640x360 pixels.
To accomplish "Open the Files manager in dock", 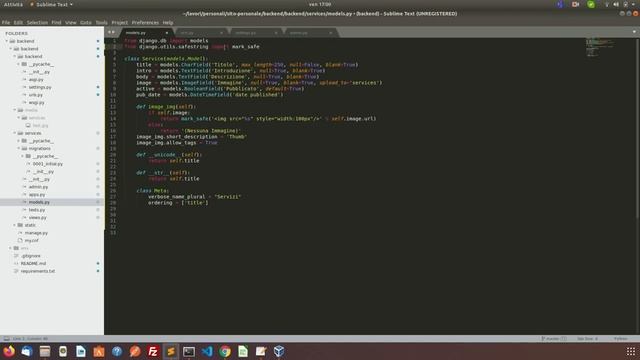I will tap(45, 351).
